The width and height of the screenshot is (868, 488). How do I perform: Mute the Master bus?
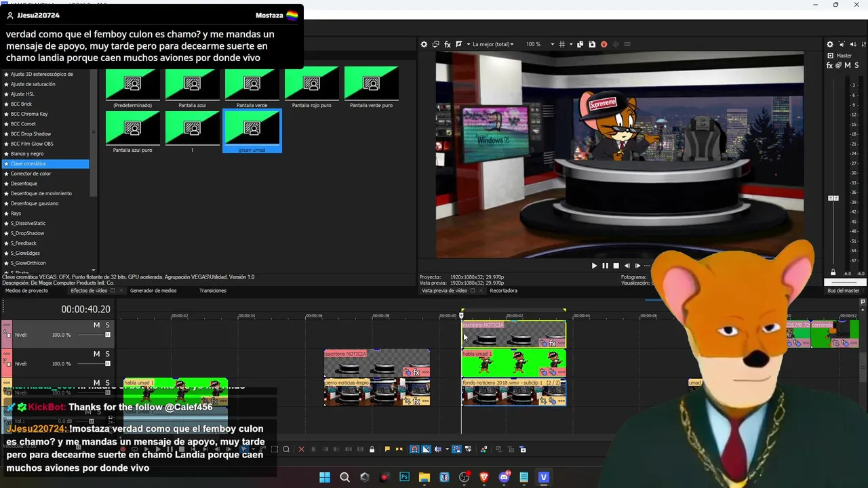pyautogui.click(x=848, y=65)
